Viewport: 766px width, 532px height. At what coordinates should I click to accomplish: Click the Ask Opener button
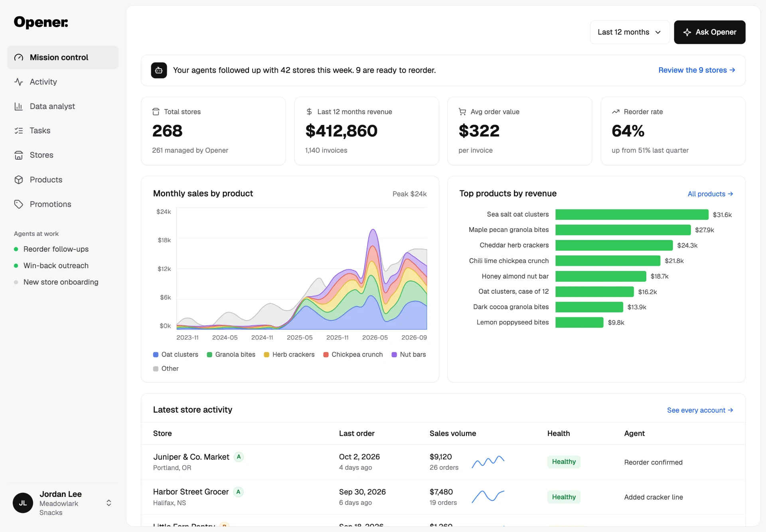[709, 32]
